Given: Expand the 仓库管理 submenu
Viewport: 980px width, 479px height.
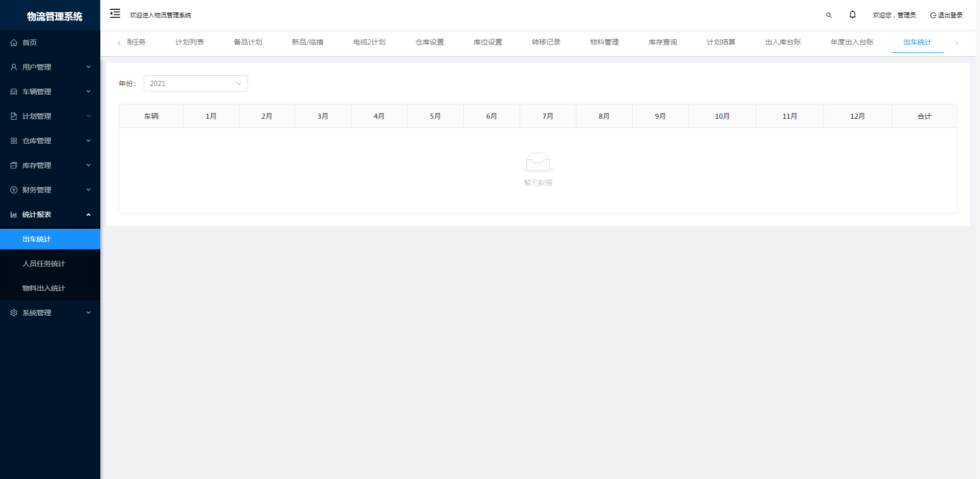Looking at the screenshot, I should point(50,141).
